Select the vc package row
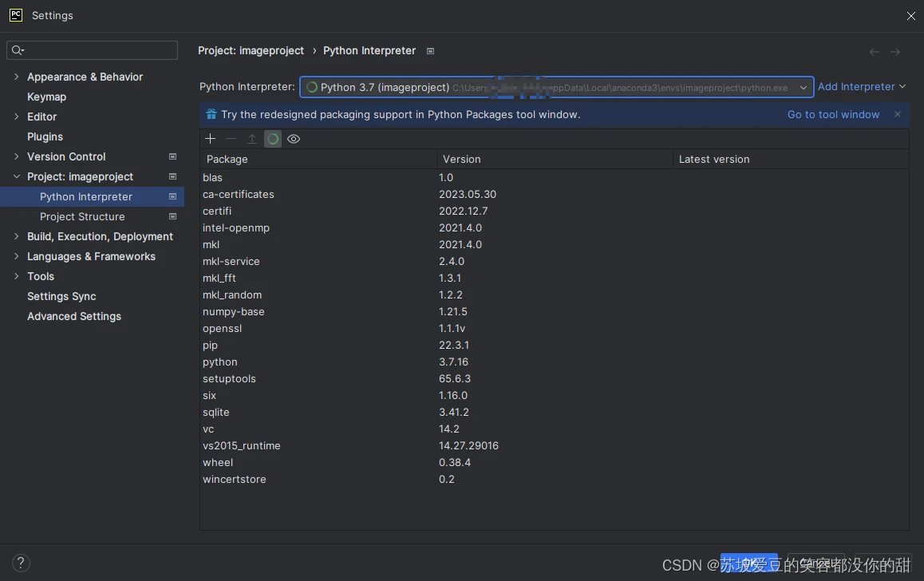The width and height of the screenshot is (924, 581). coord(555,429)
